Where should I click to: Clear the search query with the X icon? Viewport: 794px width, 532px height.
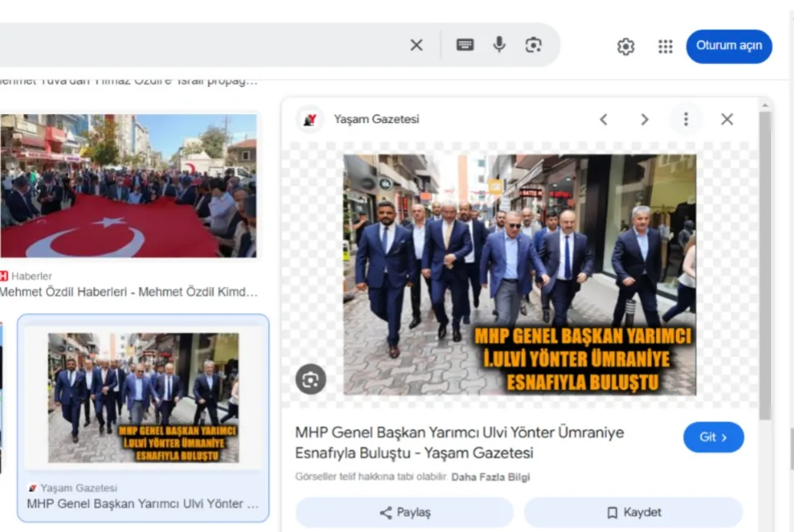coord(416,46)
